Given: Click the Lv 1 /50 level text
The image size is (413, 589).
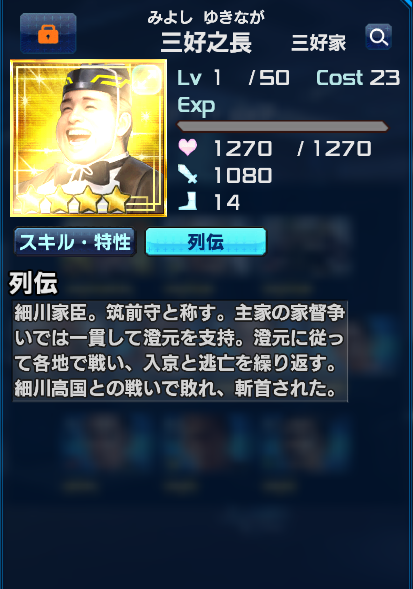Looking at the screenshot, I should click(233, 78).
